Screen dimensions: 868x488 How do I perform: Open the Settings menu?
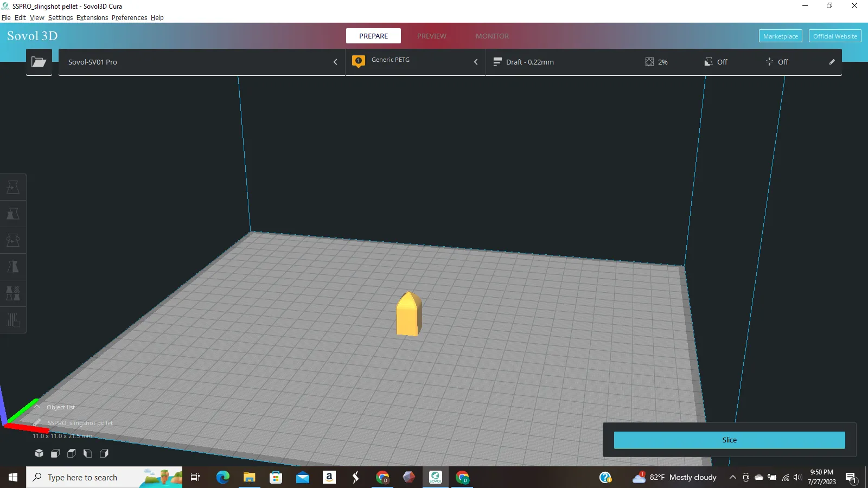point(60,17)
